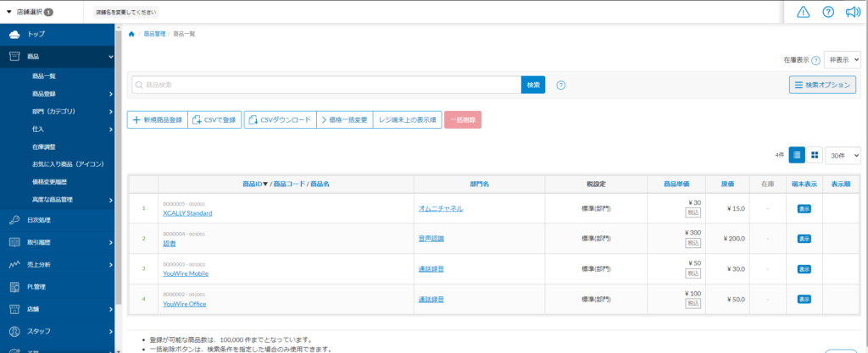
Task: Click the person icon for スタッフ
Action: (x=15, y=331)
